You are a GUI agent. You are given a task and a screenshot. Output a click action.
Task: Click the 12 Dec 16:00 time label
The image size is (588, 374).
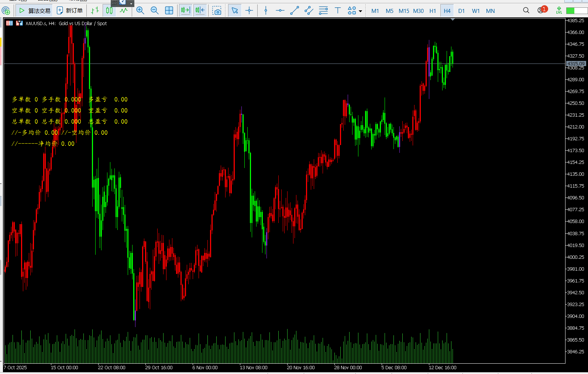tap(443, 367)
